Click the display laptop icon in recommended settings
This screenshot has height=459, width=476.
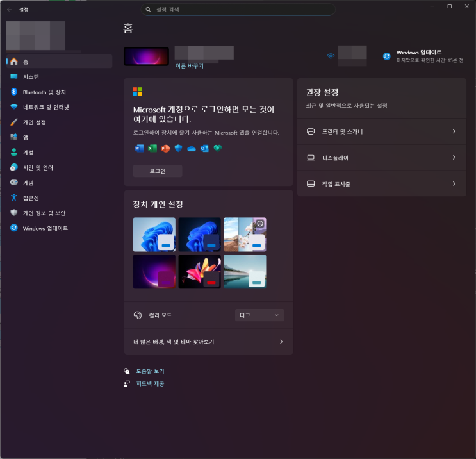311,158
